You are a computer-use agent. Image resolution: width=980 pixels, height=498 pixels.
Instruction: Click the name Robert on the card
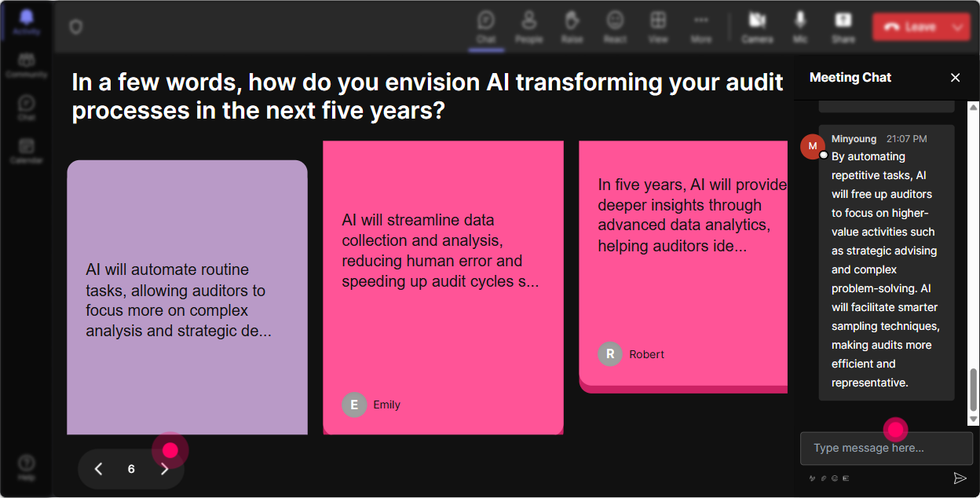(x=647, y=354)
